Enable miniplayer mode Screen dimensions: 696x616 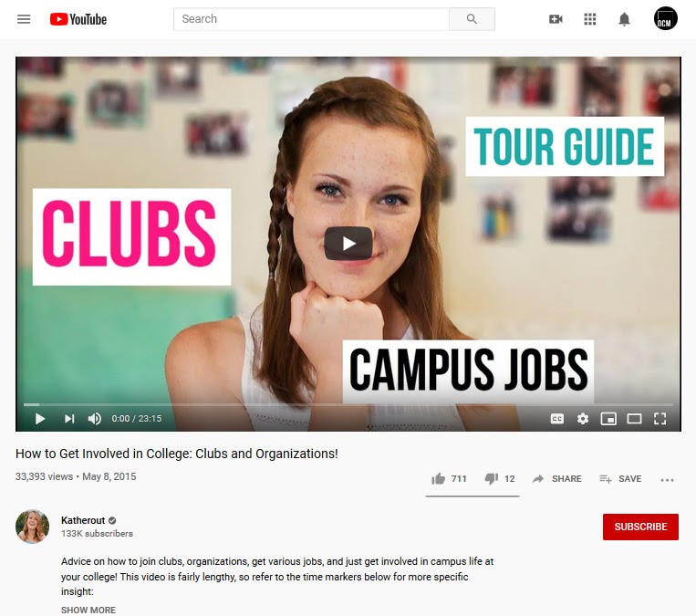pyautogui.click(x=608, y=419)
